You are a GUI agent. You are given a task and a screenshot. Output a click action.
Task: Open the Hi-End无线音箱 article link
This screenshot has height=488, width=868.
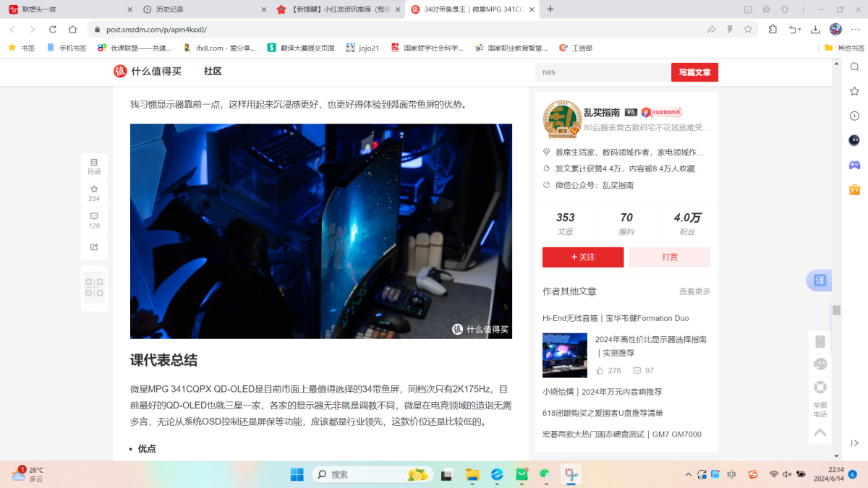tap(616, 318)
